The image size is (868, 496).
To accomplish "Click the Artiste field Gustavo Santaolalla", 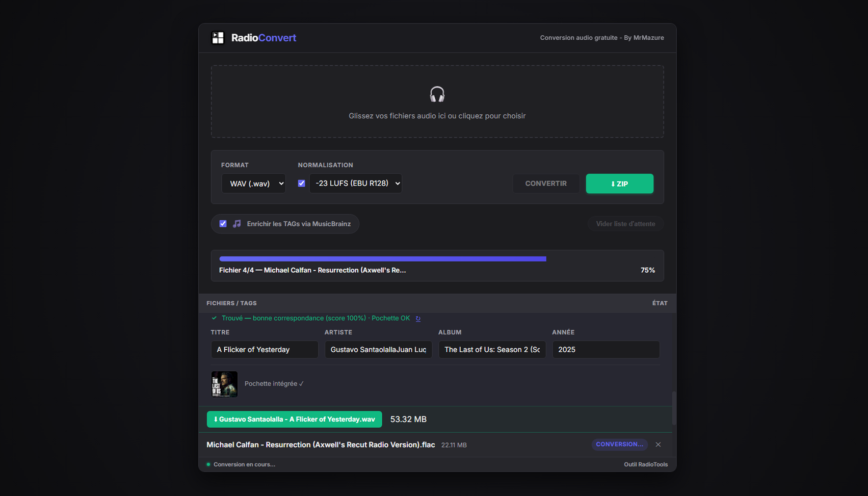I will pos(378,350).
